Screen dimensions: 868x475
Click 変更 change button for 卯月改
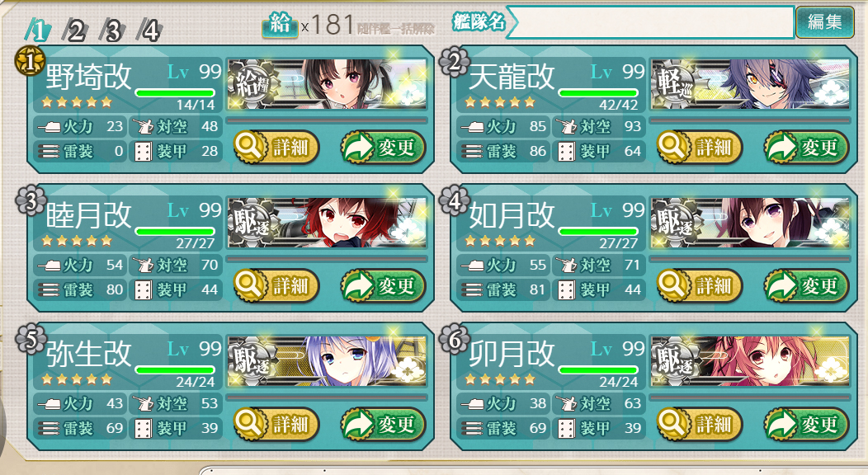click(806, 424)
